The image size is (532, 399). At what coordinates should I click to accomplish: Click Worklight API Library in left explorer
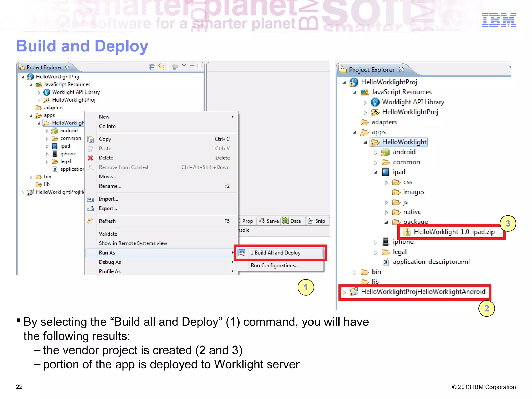click(x=76, y=92)
